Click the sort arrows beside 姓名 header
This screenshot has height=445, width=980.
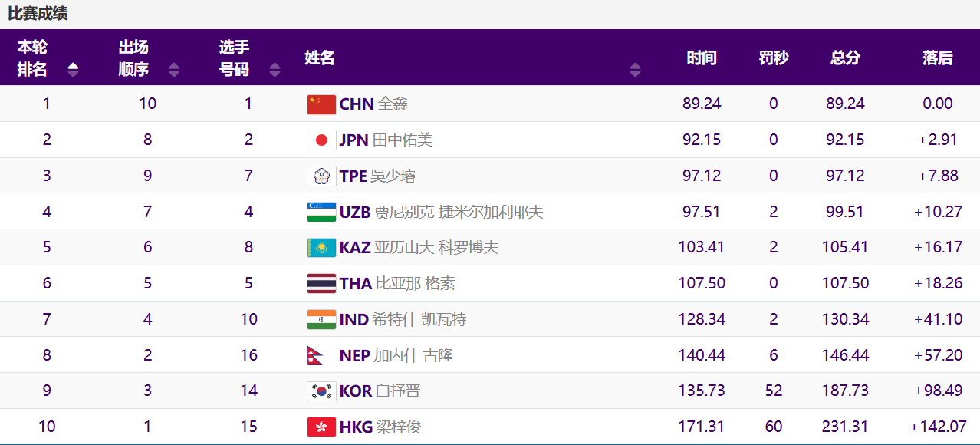635,68
